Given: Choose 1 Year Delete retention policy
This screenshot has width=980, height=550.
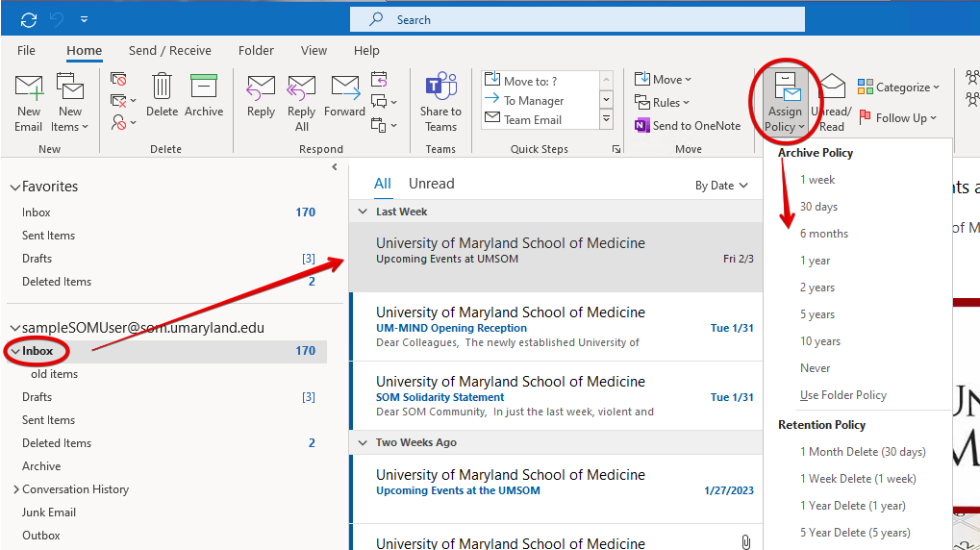Looking at the screenshot, I should pos(852,506).
